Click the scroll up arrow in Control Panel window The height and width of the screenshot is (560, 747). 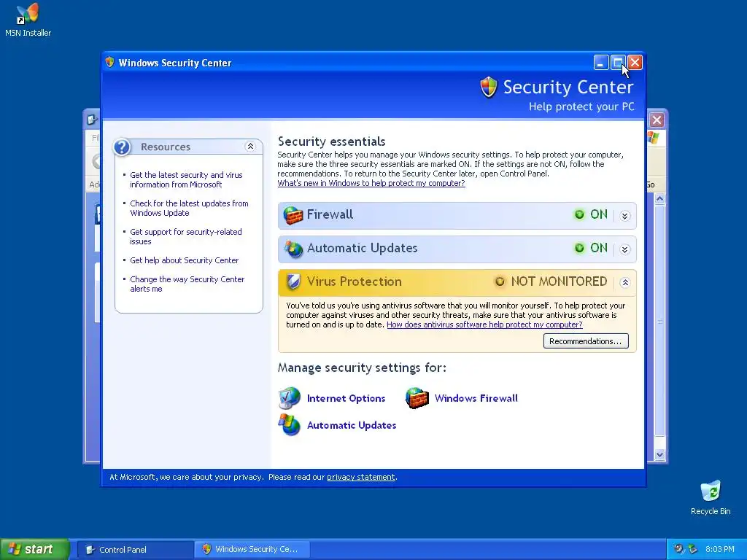tap(659, 198)
